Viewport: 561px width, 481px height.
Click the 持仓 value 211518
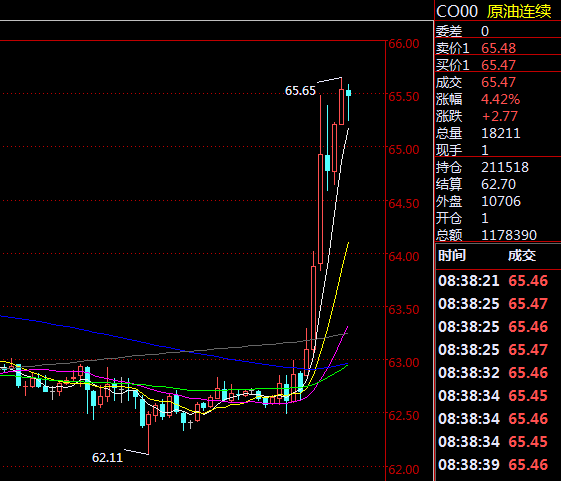505,167
